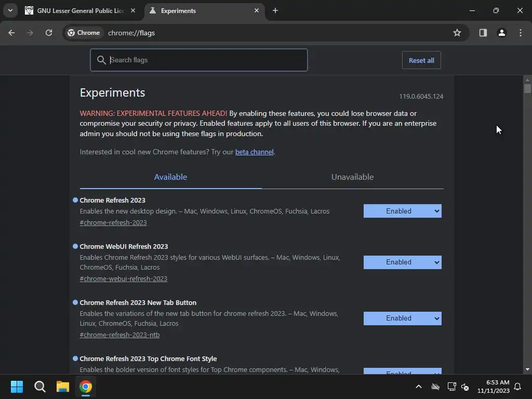Open the notifications bell icon
Viewport: 532px width, 399px height.
[518, 387]
